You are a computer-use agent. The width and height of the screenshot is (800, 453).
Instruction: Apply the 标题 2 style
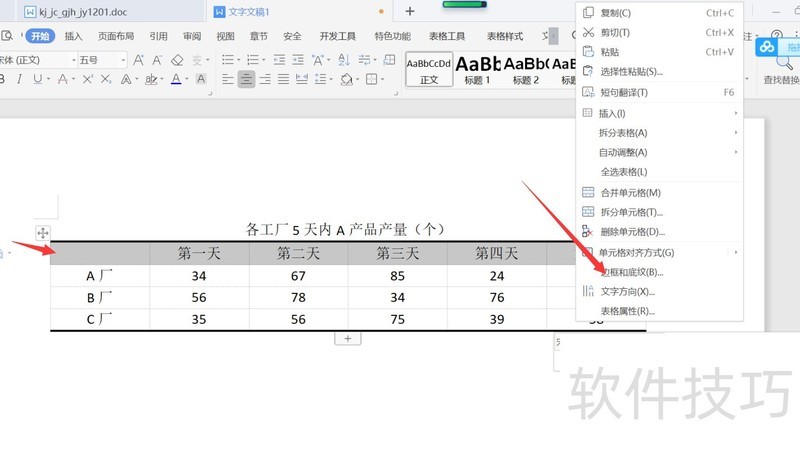click(526, 69)
